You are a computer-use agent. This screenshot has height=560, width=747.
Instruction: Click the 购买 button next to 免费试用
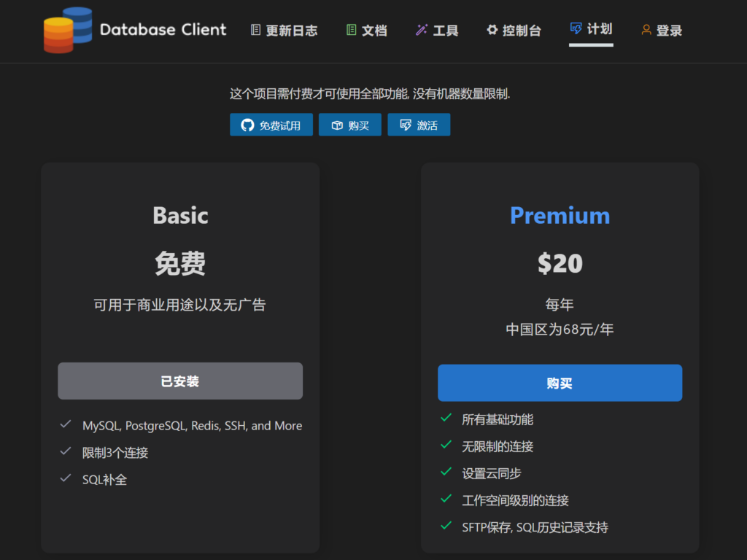coord(349,125)
